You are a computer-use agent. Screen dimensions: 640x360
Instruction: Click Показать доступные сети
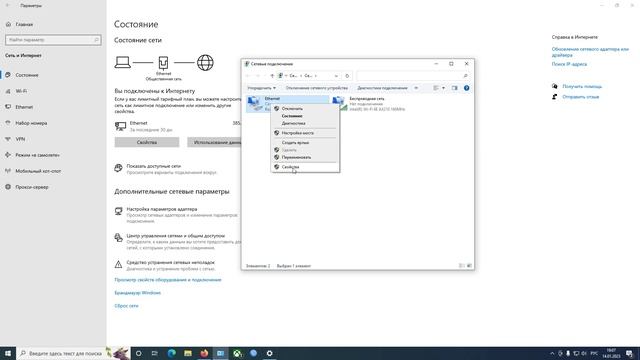click(153, 166)
